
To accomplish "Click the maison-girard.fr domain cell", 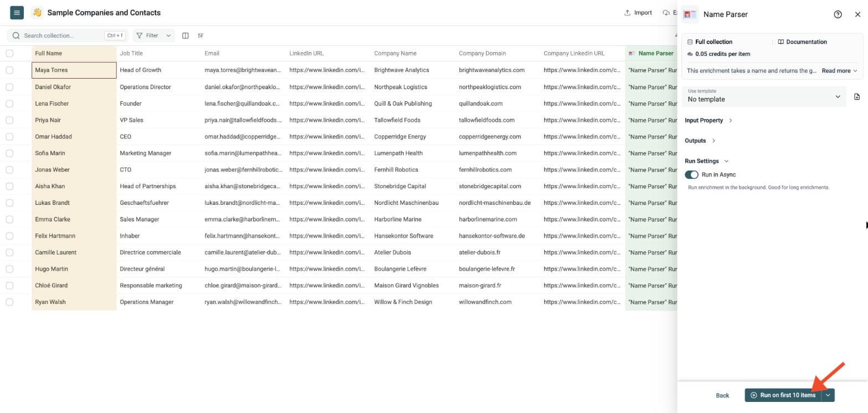I will tap(498, 285).
